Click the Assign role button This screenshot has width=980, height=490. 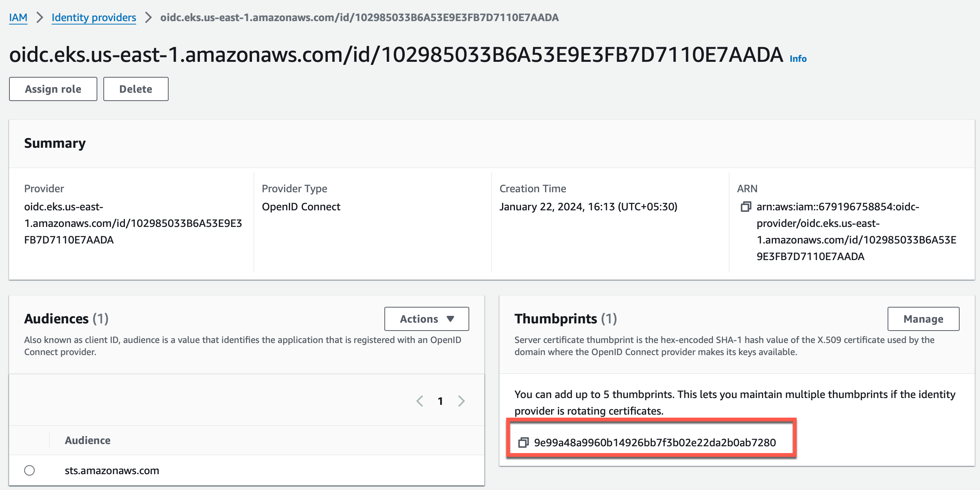pyautogui.click(x=53, y=89)
